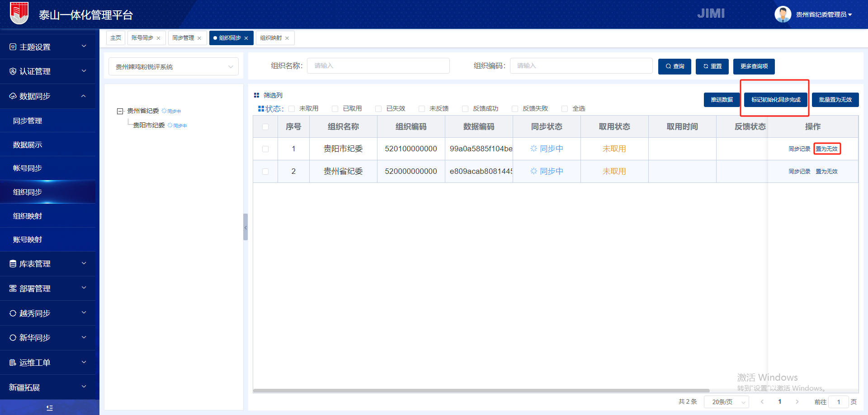Click the go-to page number field

click(839, 402)
